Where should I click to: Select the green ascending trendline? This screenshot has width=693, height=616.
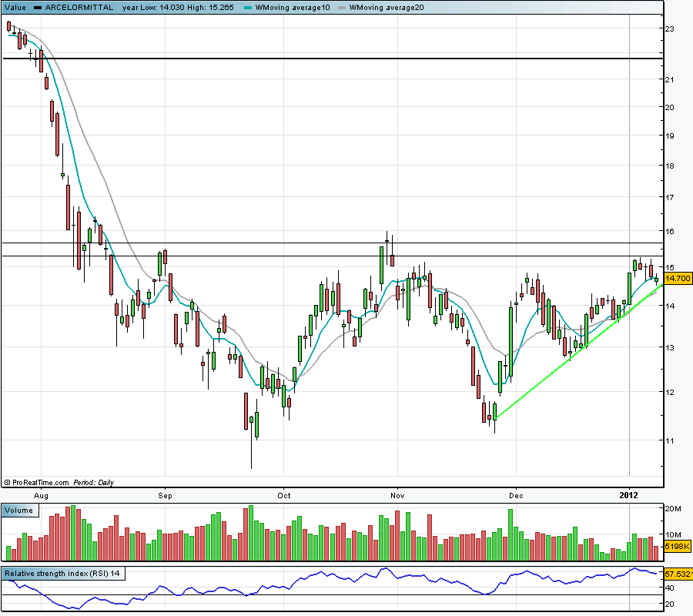point(578,352)
